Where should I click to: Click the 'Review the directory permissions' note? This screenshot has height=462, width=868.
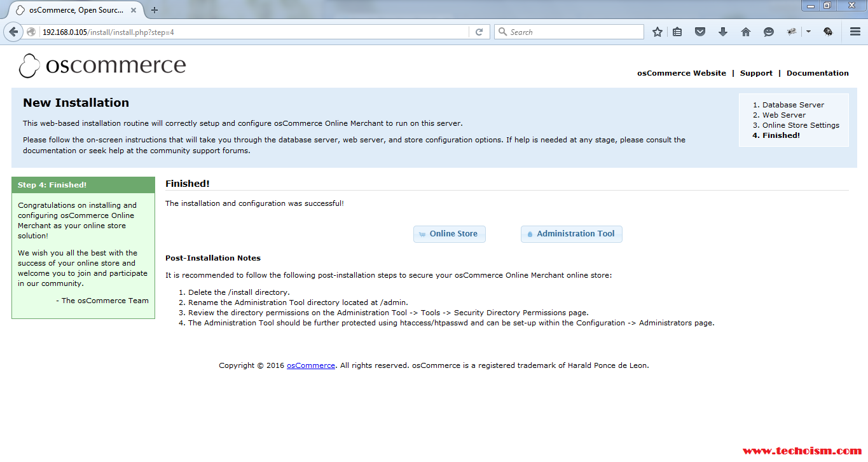point(389,313)
